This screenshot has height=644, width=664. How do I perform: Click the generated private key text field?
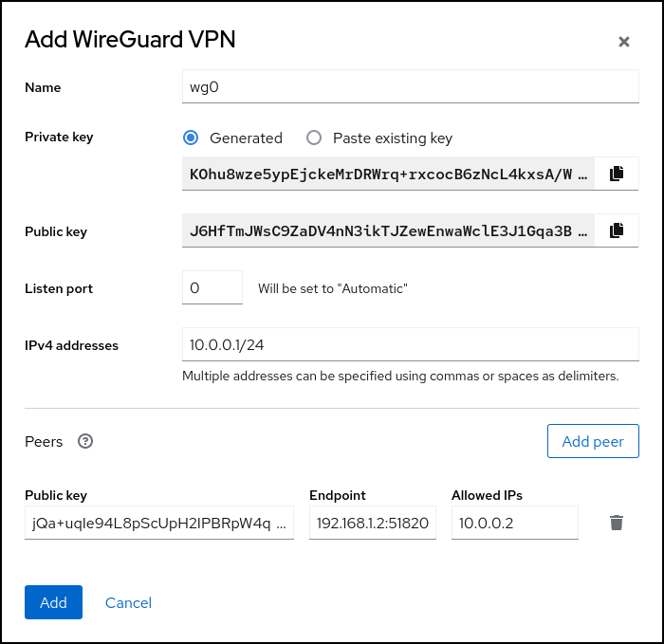click(389, 175)
